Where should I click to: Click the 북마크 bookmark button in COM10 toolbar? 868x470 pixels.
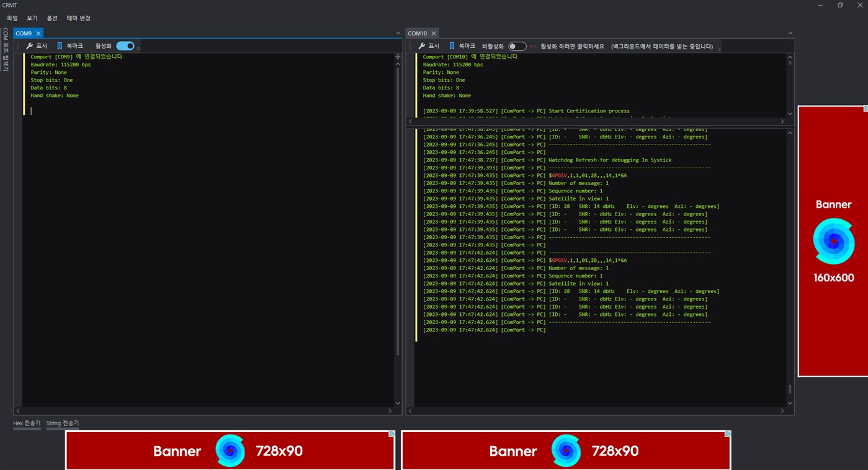point(462,46)
